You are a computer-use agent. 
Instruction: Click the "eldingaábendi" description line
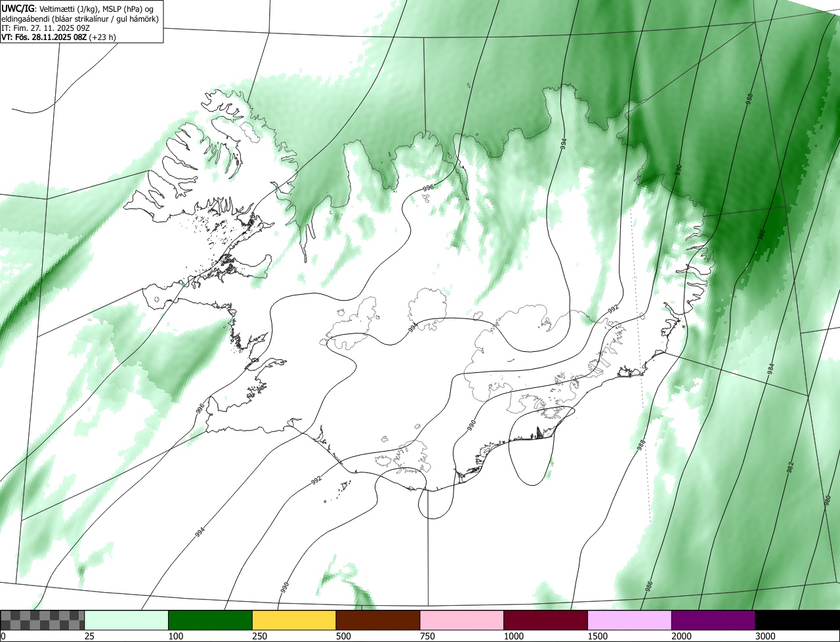click(80, 19)
